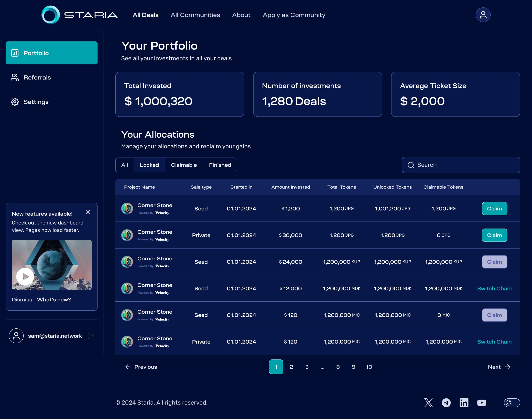Select the Locked filter tab

point(149,165)
